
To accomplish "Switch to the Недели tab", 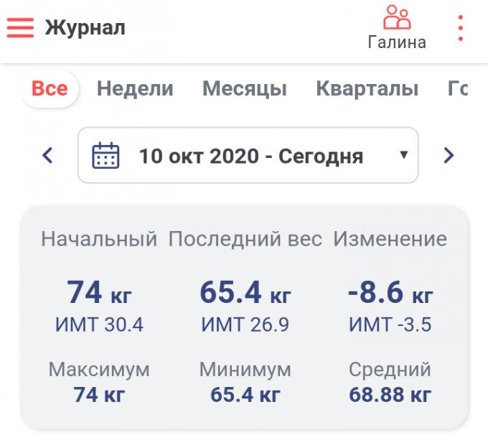I will coord(135,89).
